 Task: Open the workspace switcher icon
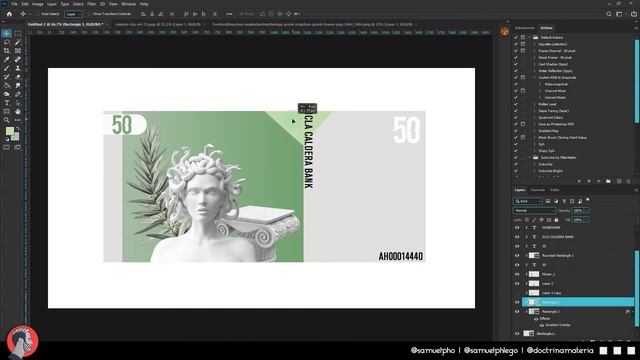click(x=619, y=14)
